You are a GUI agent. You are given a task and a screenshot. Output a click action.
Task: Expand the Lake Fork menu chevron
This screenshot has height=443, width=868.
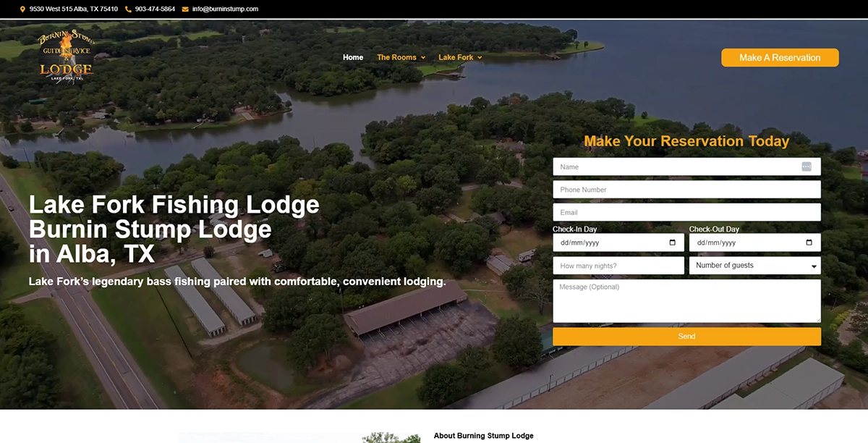click(x=480, y=58)
